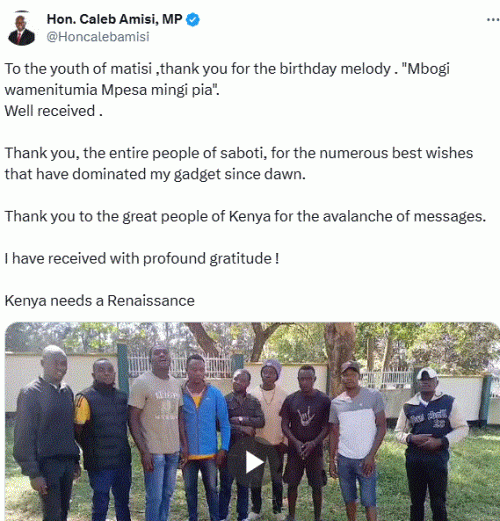Click "I have received with profound gratitude" text

pos(142,259)
